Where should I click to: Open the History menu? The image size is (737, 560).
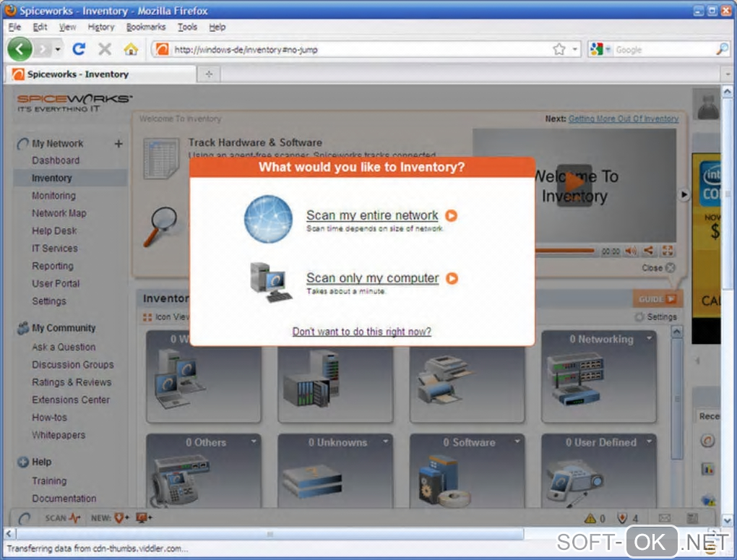pos(101,27)
